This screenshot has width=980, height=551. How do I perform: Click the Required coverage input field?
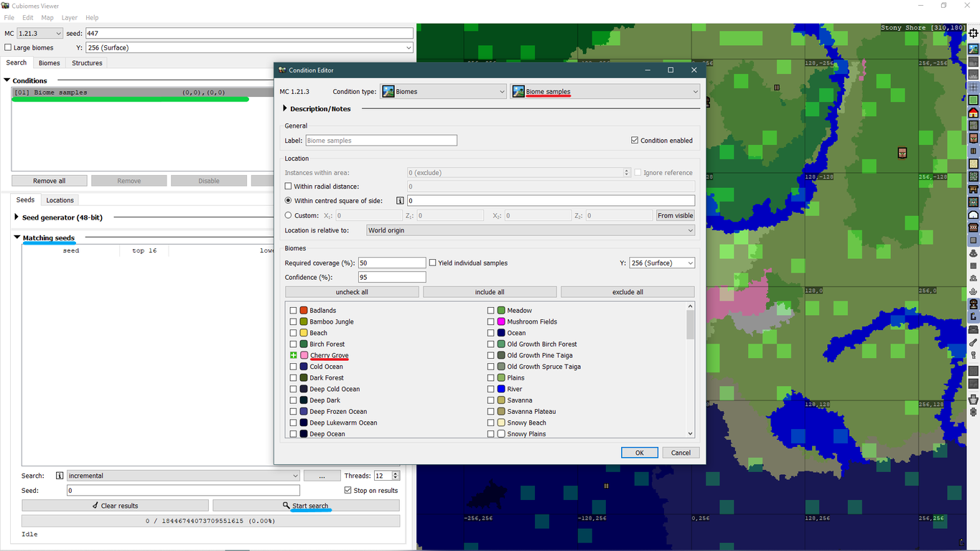point(392,263)
